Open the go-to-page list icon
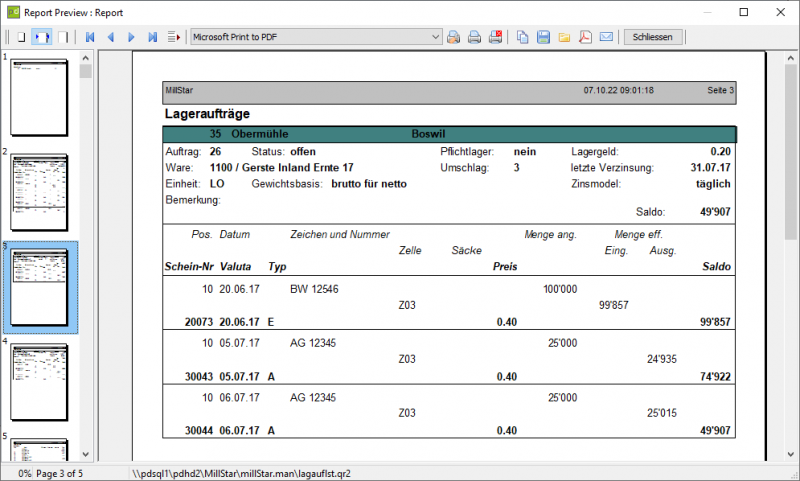The image size is (800, 481). click(x=173, y=37)
